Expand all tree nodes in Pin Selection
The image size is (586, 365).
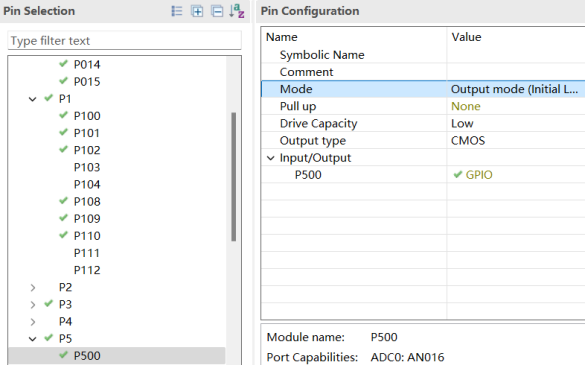(197, 11)
